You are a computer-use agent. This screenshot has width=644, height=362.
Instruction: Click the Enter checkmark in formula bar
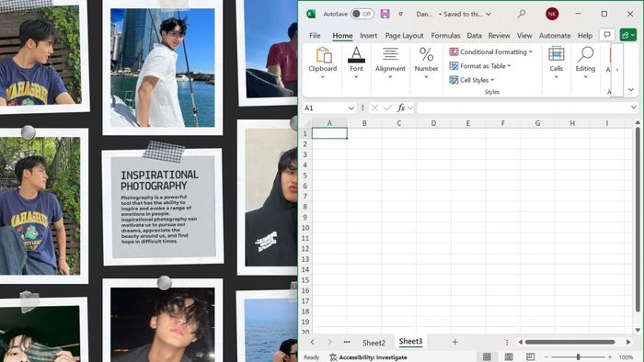coord(387,107)
